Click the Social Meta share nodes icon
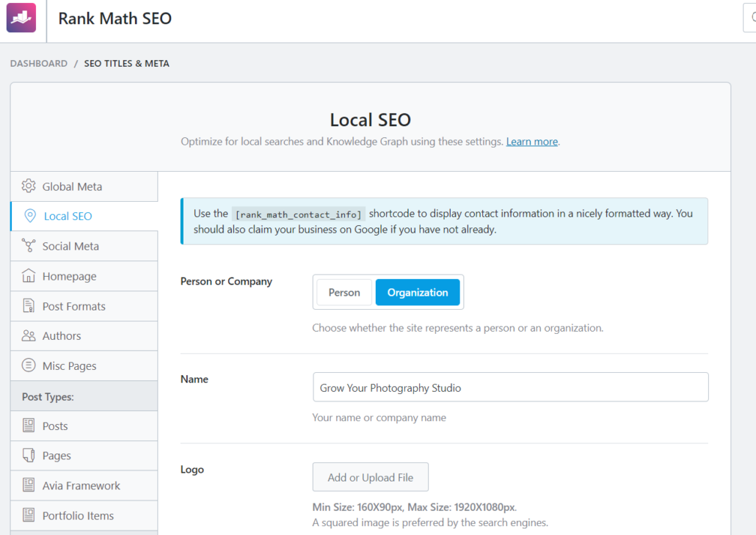 pos(29,246)
